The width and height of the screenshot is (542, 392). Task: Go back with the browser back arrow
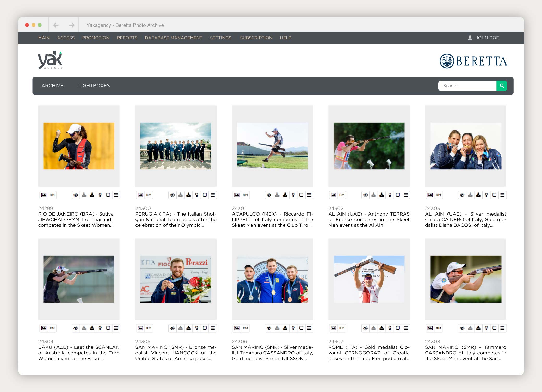tap(56, 25)
